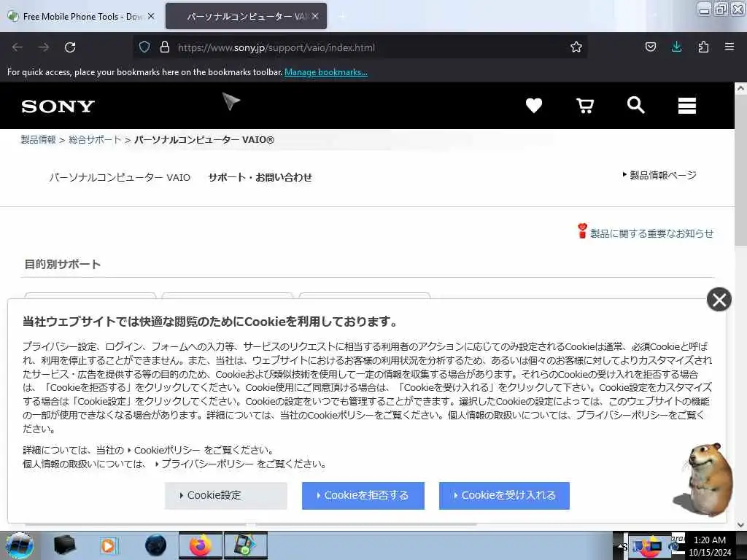Open the Windows Start button
747x560 pixels.
tap(19, 545)
